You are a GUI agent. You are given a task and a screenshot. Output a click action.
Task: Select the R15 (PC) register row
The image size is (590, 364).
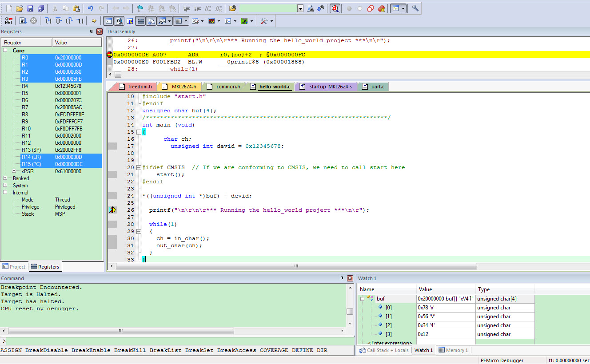click(61, 164)
